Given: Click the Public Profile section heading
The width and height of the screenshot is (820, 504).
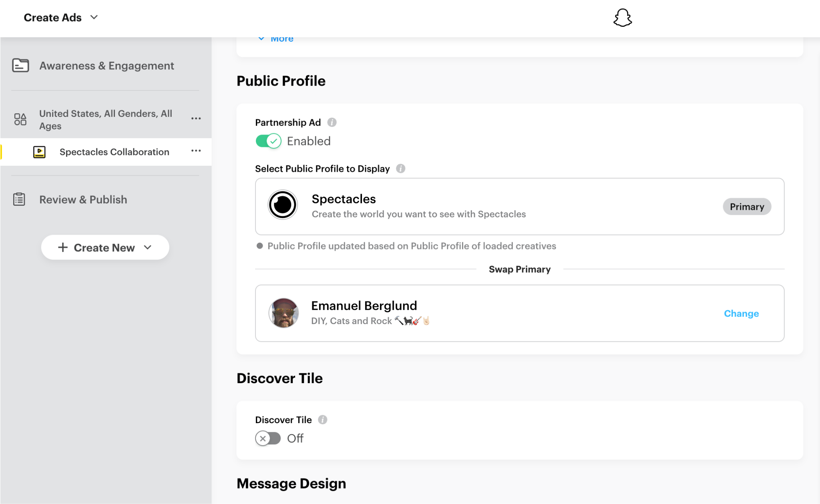Looking at the screenshot, I should click(281, 81).
